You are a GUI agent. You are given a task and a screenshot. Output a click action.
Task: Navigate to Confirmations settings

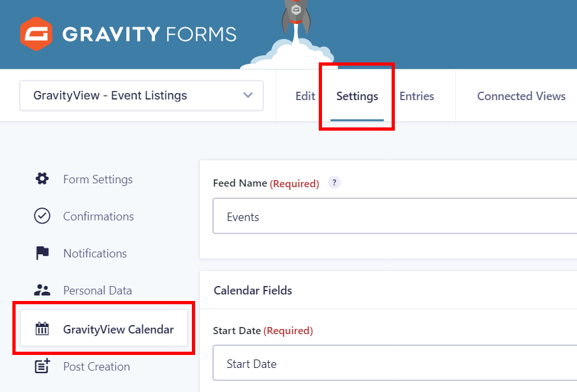pyautogui.click(x=98, y=216)
